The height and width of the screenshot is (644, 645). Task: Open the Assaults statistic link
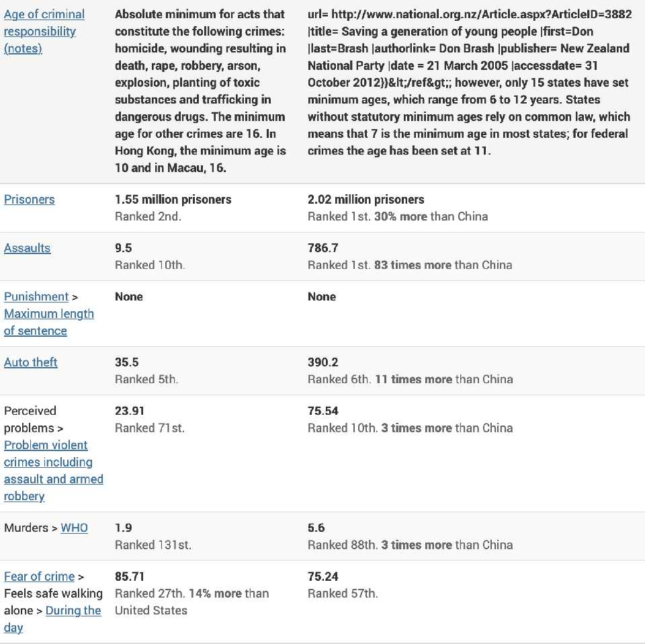click(x=28, y=248)
